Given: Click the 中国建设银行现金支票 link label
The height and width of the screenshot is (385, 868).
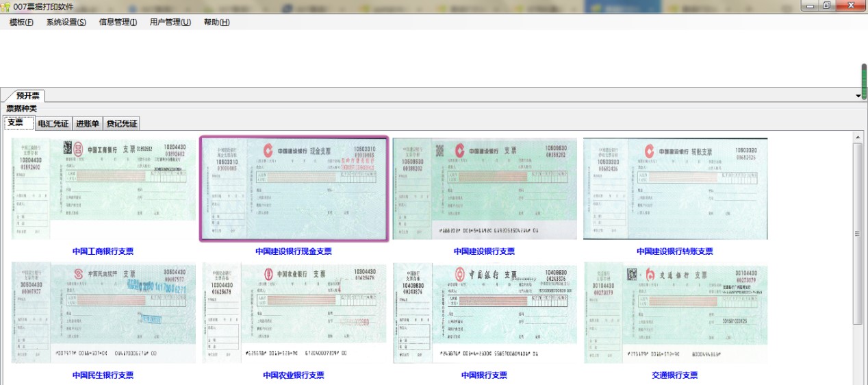Looking at the screenshot, I should 294,251.
